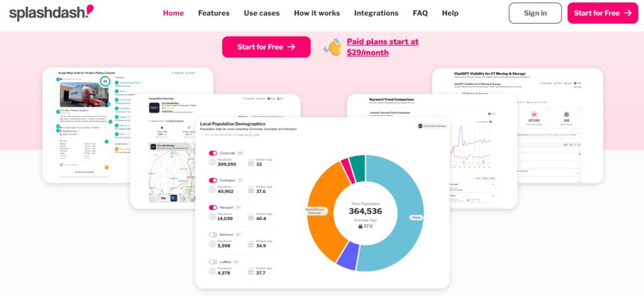Viewport: 644px width, 296px height.
Task: Enable the Bellevue toggle
Action: click(213, 234)
